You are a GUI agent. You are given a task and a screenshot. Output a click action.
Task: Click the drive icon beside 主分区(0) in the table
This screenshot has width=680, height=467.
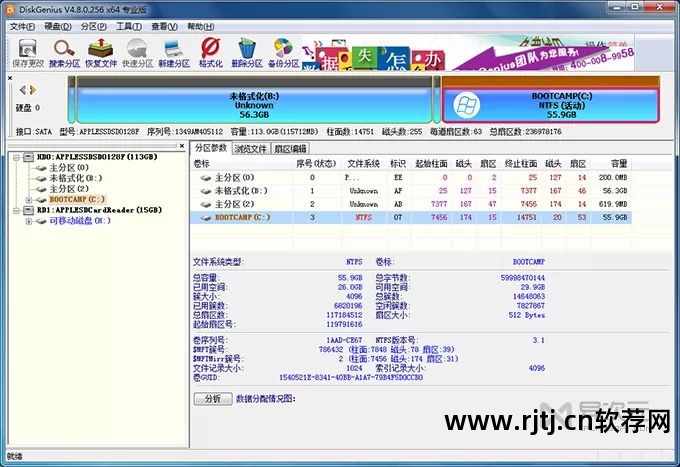206,178
